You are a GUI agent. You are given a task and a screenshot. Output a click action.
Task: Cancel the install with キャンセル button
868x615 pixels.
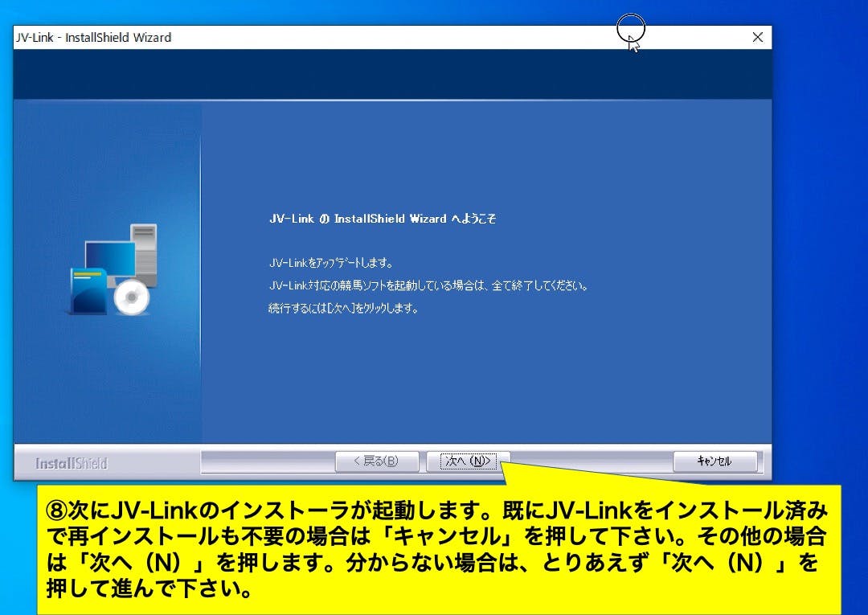click(714, 461)
